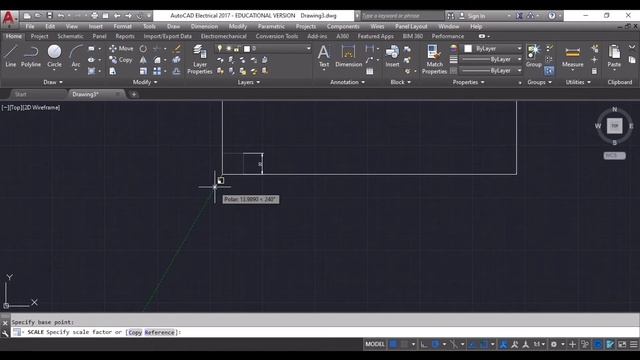Viewport: 640px width, 360px height.
Task: Click the Customization icon in status bar
Action: [633, 344]
